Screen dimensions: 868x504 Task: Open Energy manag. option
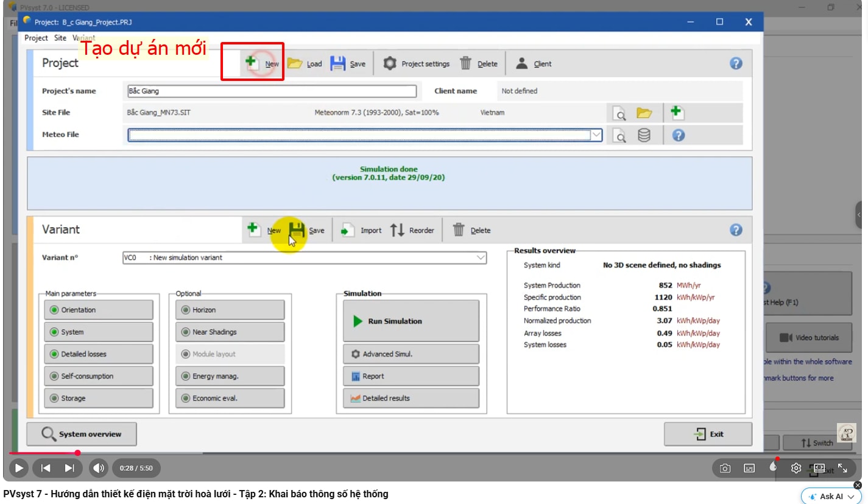pos(230,376)
